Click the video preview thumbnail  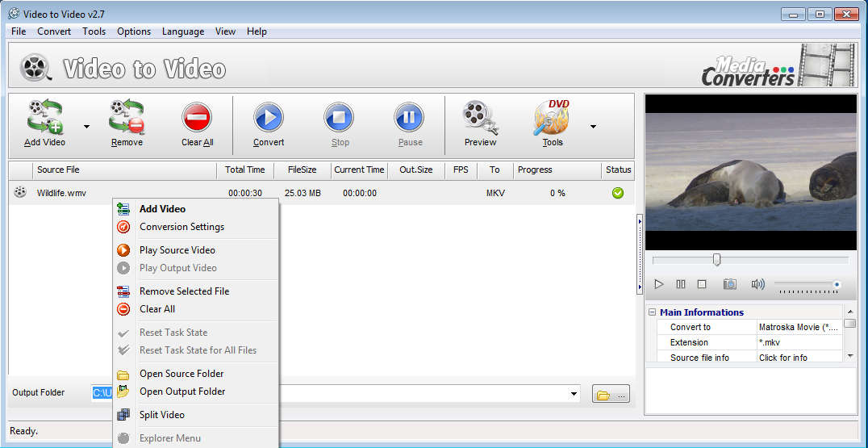[x=751, y=172]
